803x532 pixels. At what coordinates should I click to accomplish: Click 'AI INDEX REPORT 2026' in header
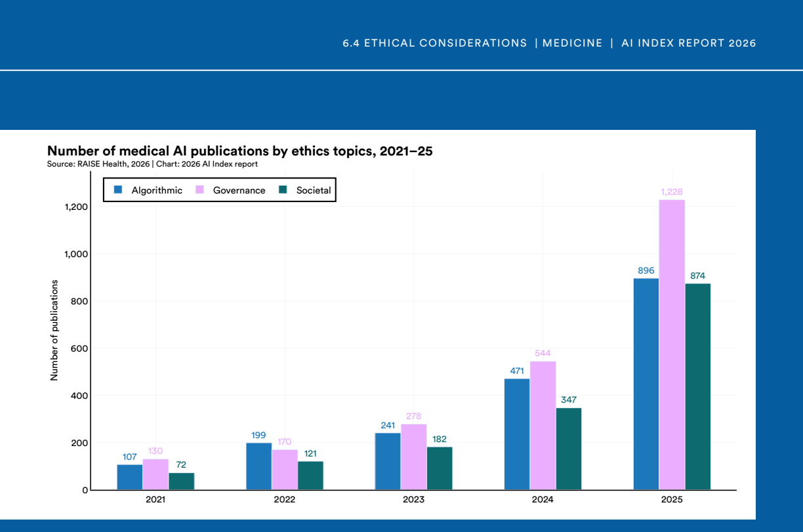688,43
